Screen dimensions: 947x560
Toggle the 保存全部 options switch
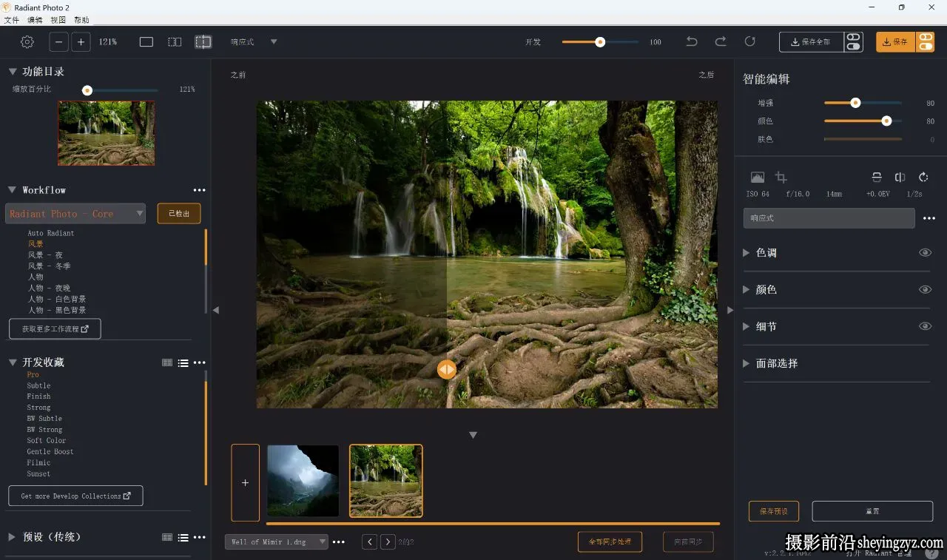click(x=854, y=42)
